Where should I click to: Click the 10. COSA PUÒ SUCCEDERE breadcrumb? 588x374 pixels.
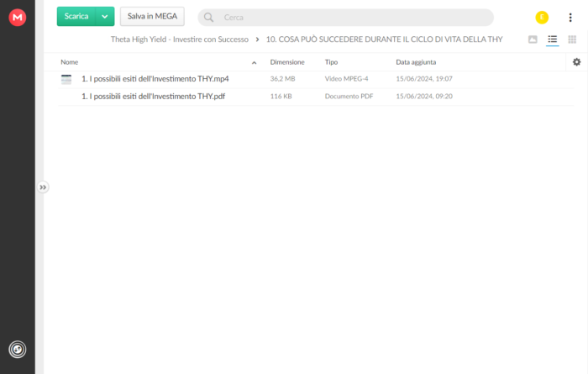coord(385,40)
